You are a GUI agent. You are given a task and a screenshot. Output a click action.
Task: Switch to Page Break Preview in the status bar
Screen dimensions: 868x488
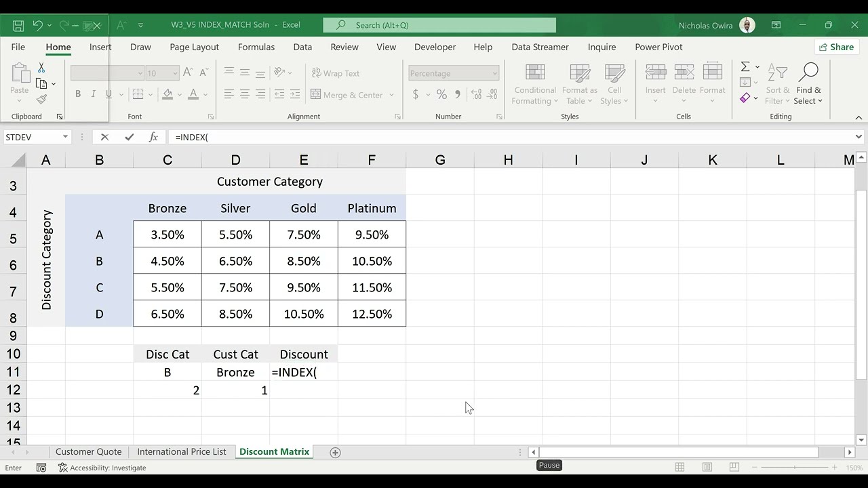734,468
